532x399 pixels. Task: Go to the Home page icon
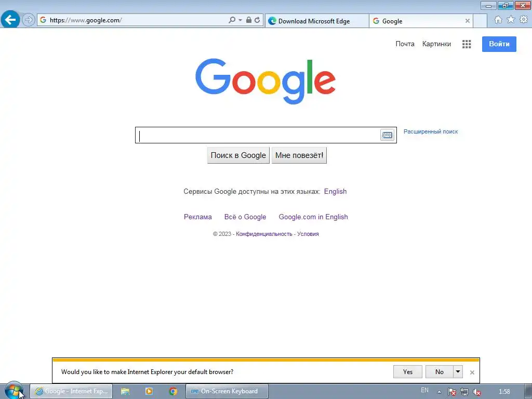tap(498, 20)
